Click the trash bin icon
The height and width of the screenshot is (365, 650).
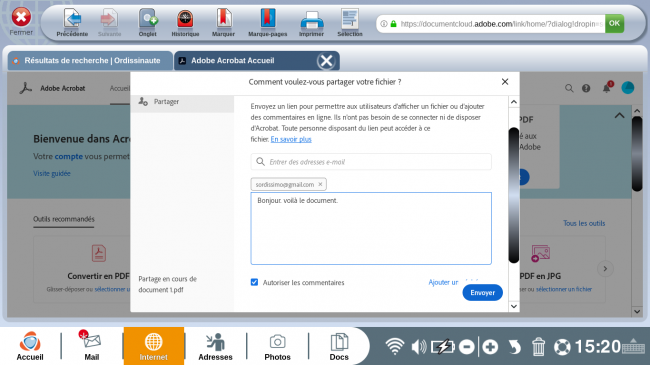(x=538, y=347)
